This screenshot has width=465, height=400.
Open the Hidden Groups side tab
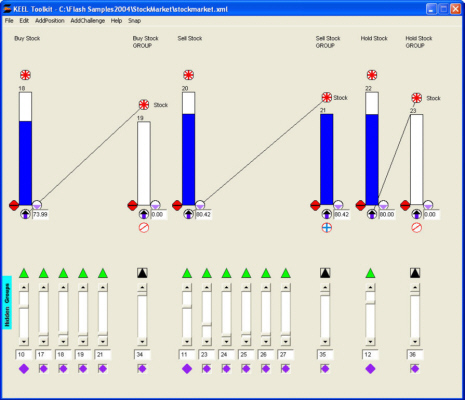tap(7, 302)
